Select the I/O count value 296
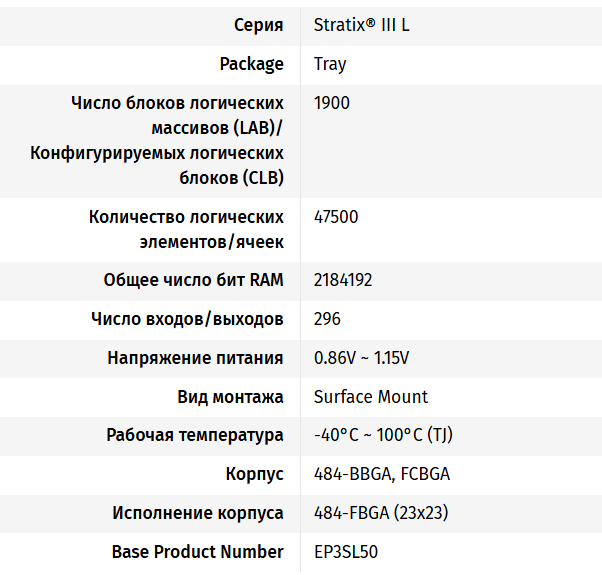The image size is (602, 575). (327, 319)
